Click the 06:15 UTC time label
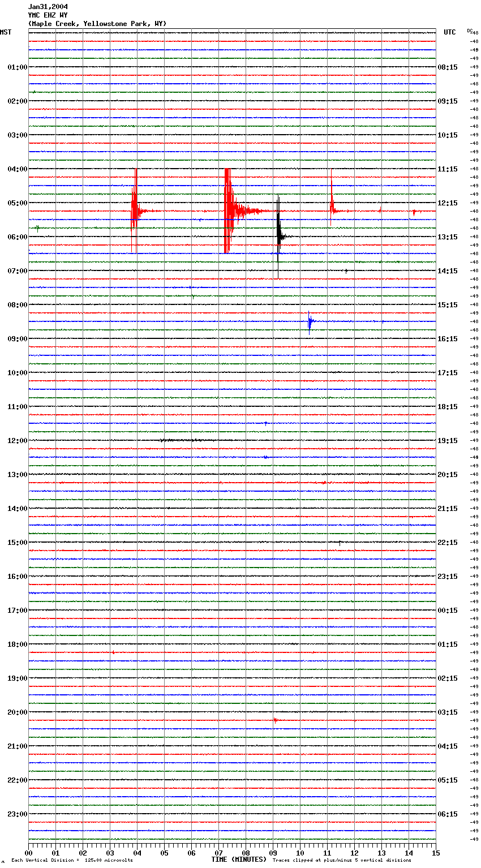This screenshot has height=868, width=481. click(x=448, y=814)
